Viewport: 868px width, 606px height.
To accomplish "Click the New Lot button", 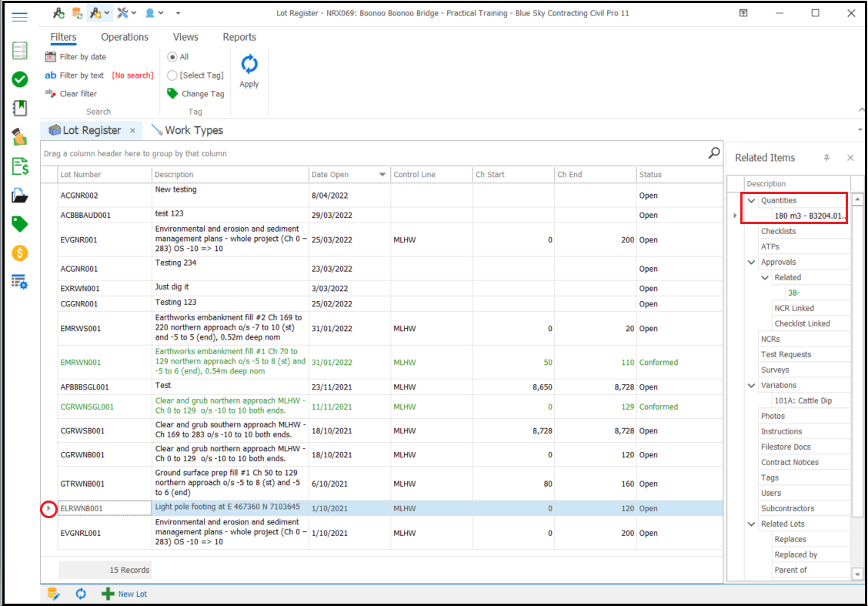I will point(124,594).
